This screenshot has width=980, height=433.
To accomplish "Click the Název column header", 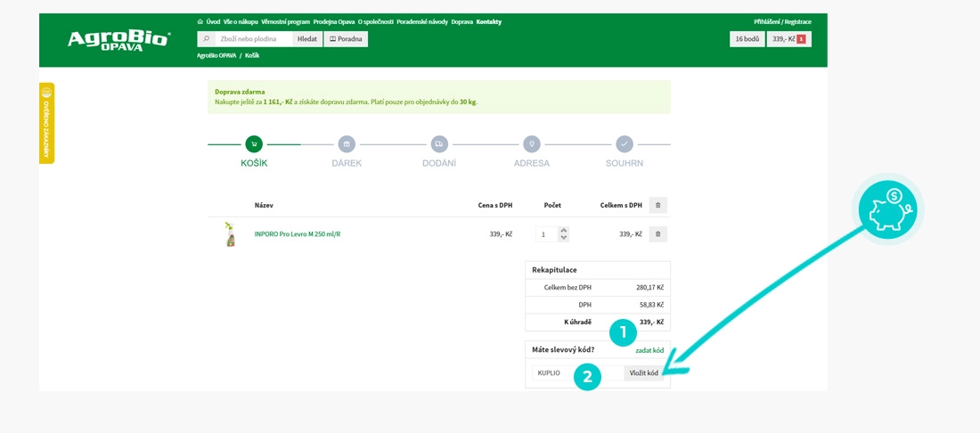I will click(x=264, y=205).
